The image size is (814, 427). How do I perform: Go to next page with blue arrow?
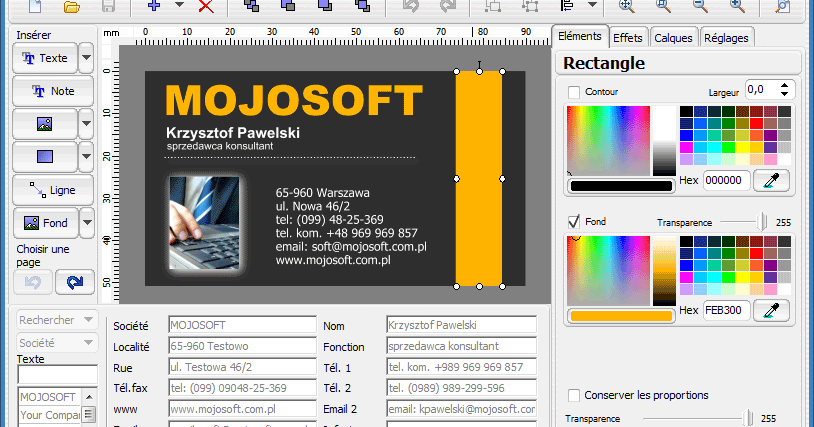click(x=75, y=282)
